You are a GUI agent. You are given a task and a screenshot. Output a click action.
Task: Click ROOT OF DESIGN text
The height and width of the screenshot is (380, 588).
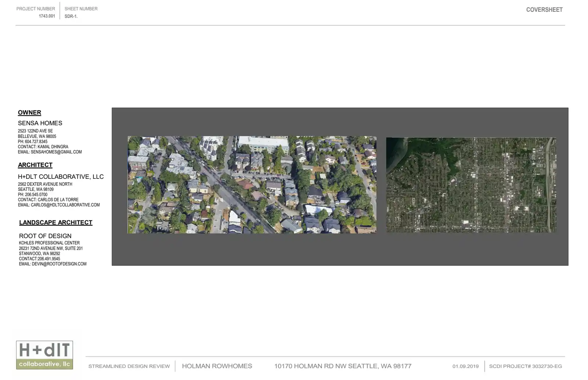(x=45, y=236)
